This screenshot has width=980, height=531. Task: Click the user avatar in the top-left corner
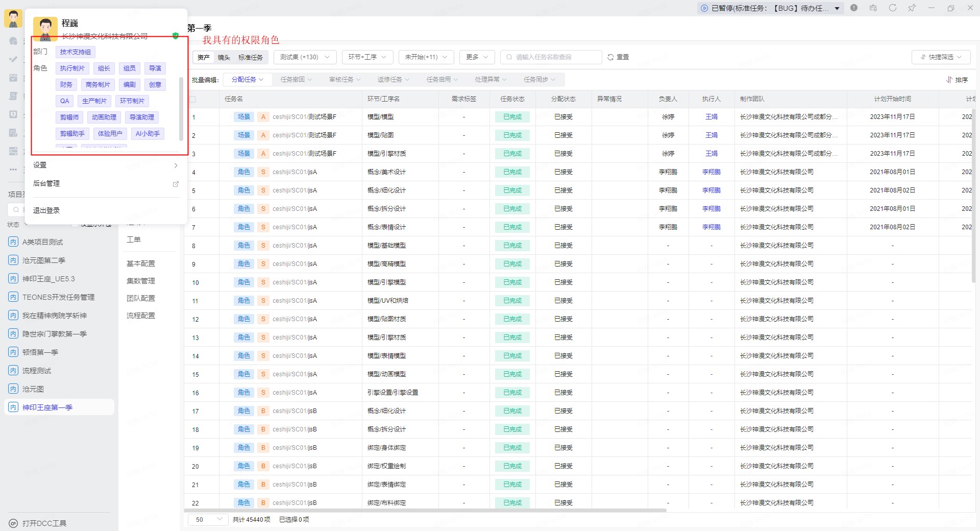(13, 19)
